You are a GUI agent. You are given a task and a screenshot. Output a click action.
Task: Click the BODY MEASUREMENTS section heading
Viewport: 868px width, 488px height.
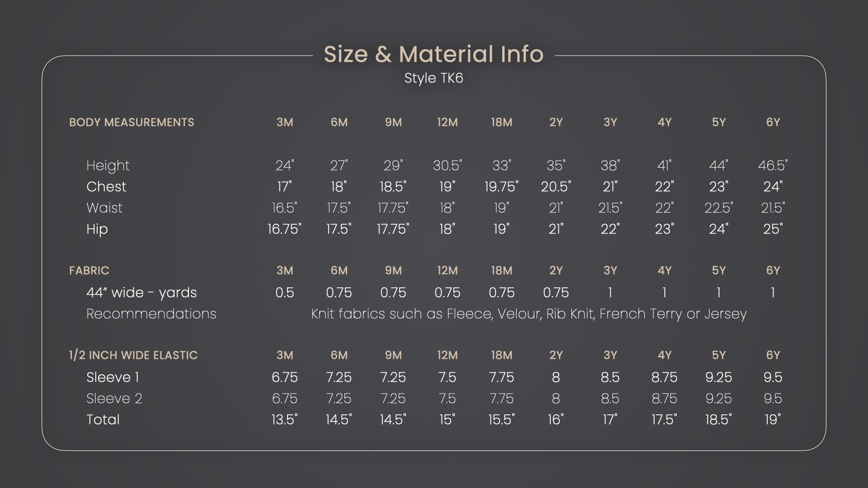132,122
